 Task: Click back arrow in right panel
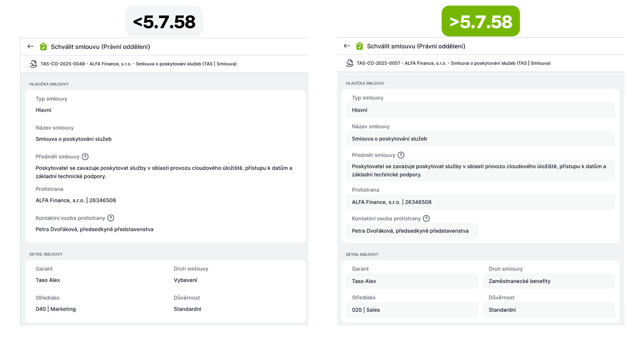[x=347, y=46]
